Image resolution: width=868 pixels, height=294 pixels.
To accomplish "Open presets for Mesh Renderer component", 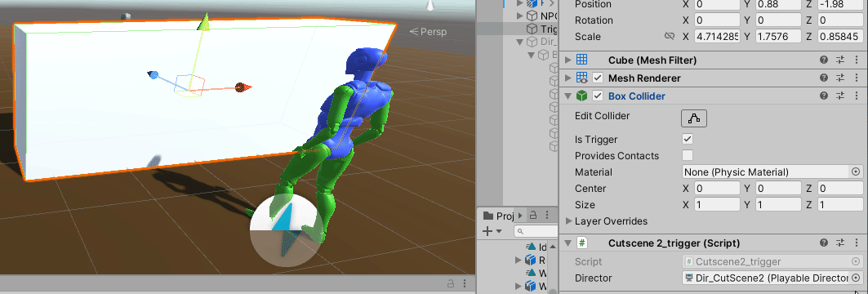I will point(840,78).
